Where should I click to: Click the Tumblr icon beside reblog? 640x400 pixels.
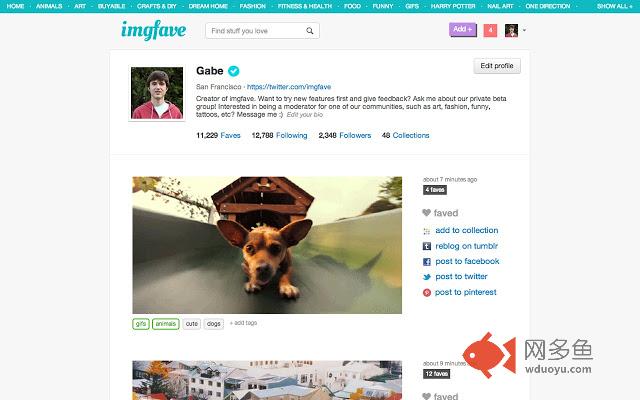427,246
